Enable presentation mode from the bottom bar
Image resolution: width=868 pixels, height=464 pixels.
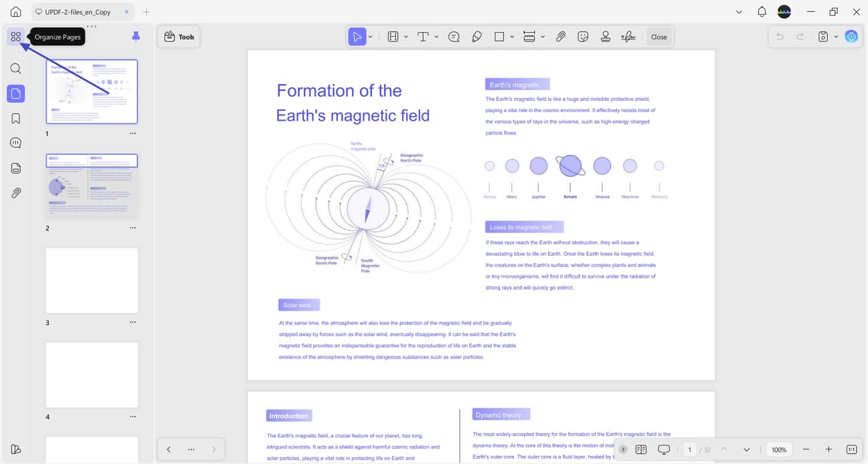click(x=664, y=449)
